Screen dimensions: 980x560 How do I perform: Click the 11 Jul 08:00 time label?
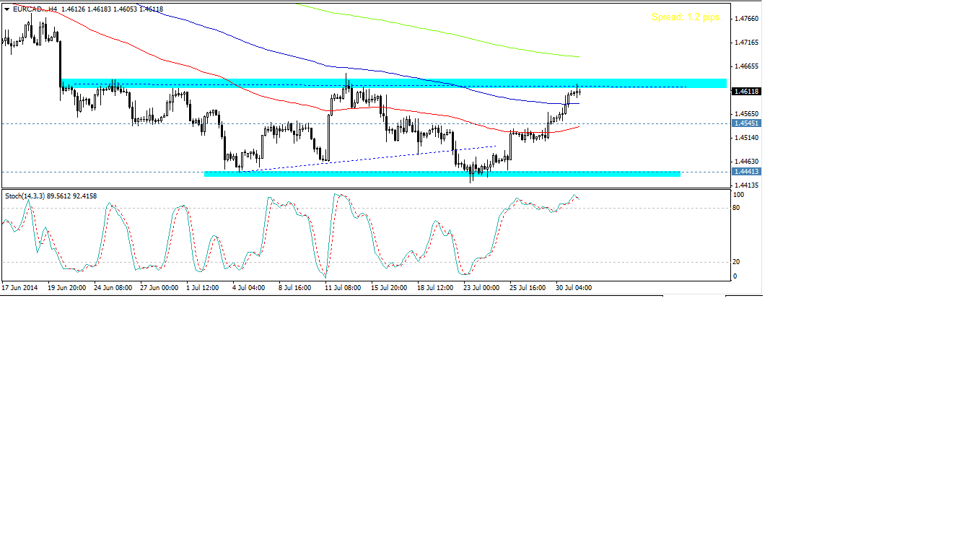pyautogui.click(x=343, y=287)
